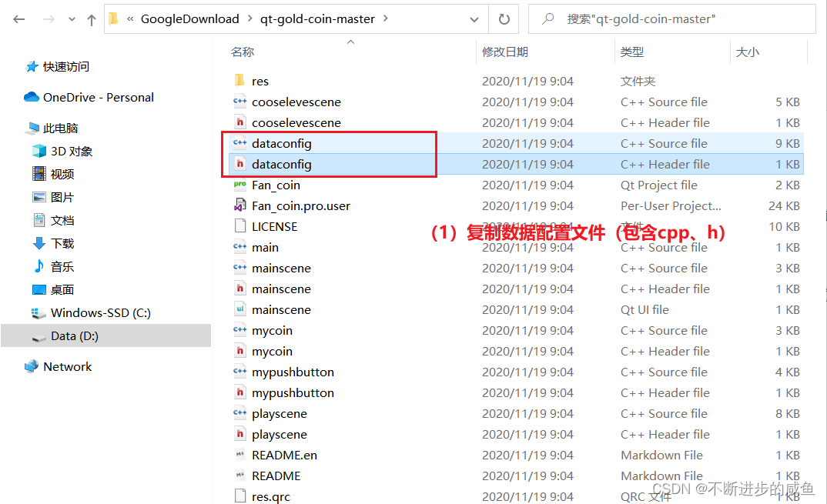Select the main C++ source file icon

click(240, 246)
